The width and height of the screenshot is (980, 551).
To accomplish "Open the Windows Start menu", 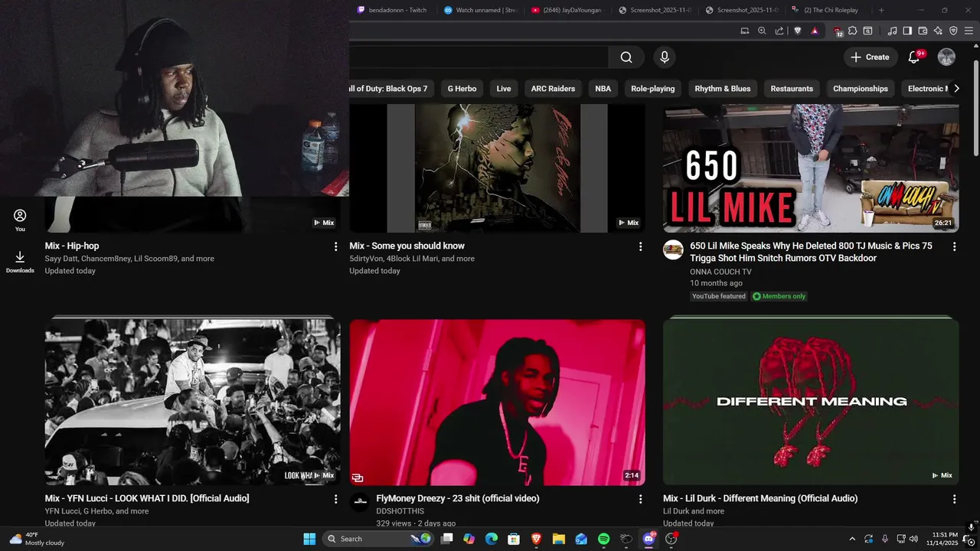I will (309, 539).
